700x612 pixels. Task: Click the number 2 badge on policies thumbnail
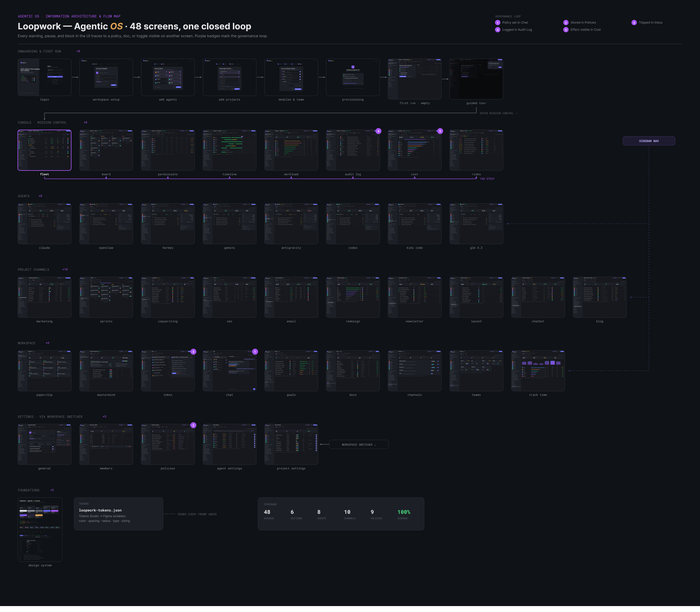[x=193, y=425]
